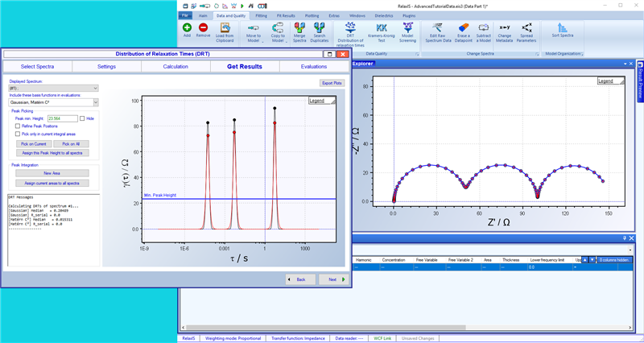644x343 pixels.
Task: Click the Pick on All button
Action: tap(71, 144)
